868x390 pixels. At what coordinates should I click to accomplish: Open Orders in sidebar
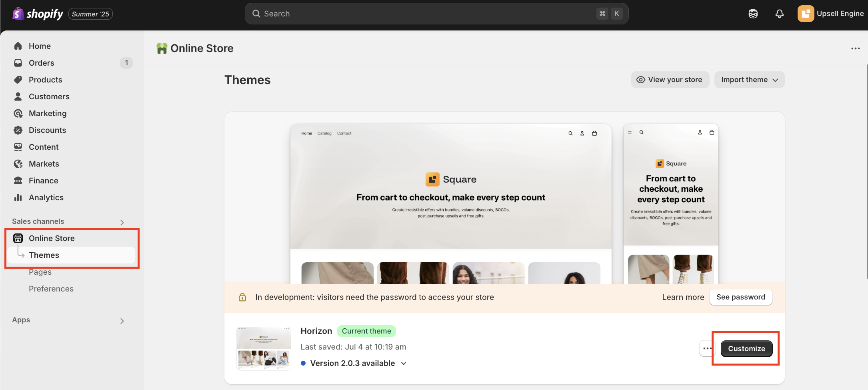41,63
